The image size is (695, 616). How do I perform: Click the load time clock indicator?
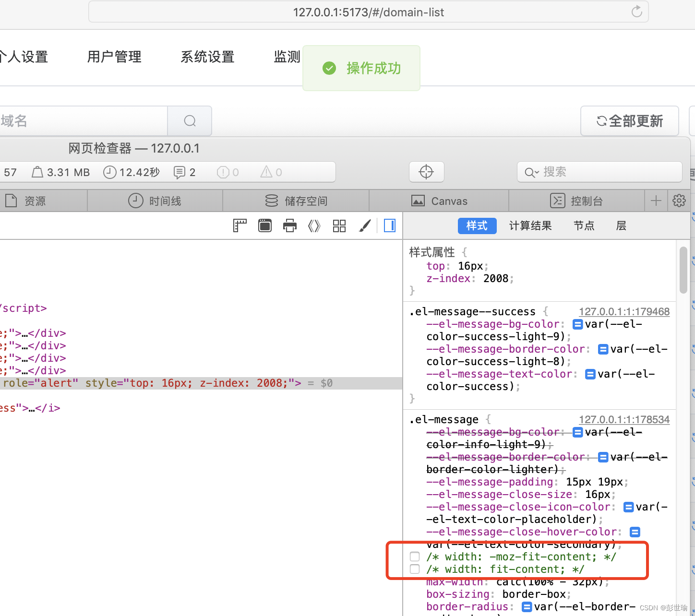[132, 172]
